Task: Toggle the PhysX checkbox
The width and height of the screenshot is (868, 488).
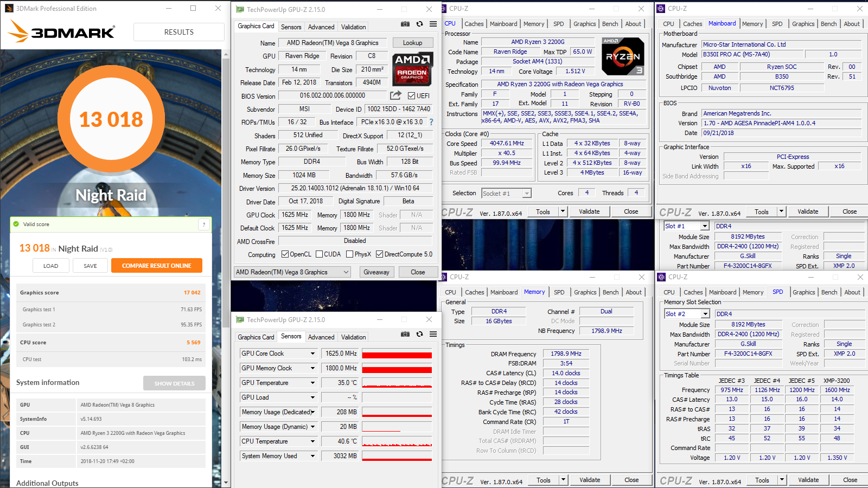Action: [350, 254]
